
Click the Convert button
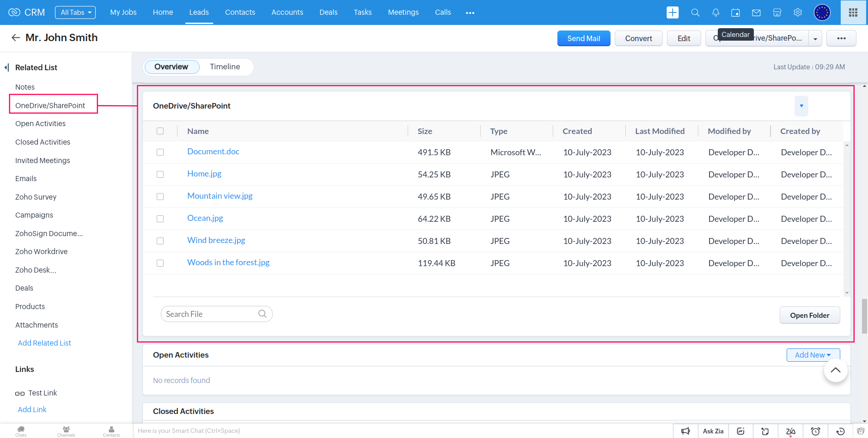click(639, 38)
